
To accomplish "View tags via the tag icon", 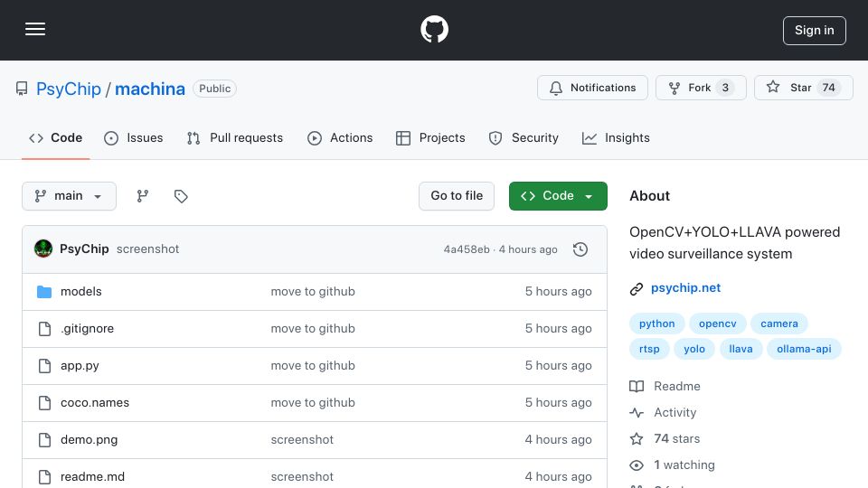I will point(181,196).
